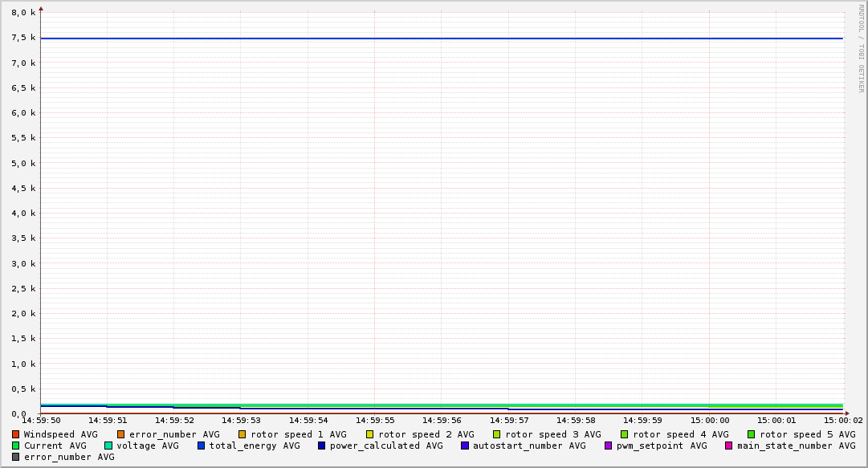Click the 7,5 k y-axis label
The image size is (868, 468).
(x=24, y=38)
